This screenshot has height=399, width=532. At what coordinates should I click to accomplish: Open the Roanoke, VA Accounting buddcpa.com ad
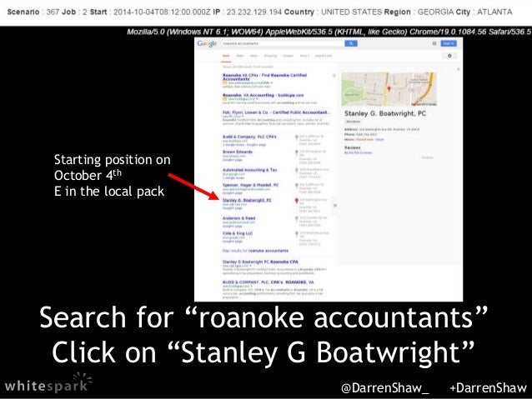click(x=263, y=95)
